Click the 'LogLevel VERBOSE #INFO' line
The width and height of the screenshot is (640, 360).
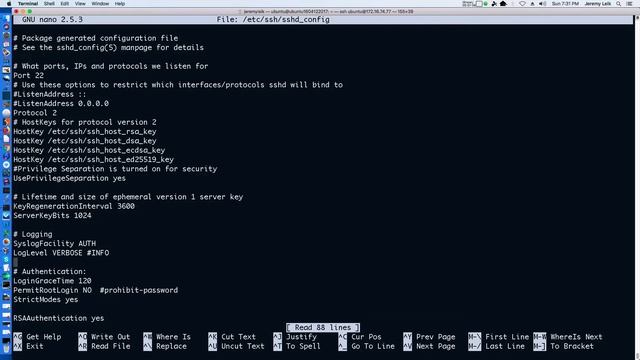[61, 253]
